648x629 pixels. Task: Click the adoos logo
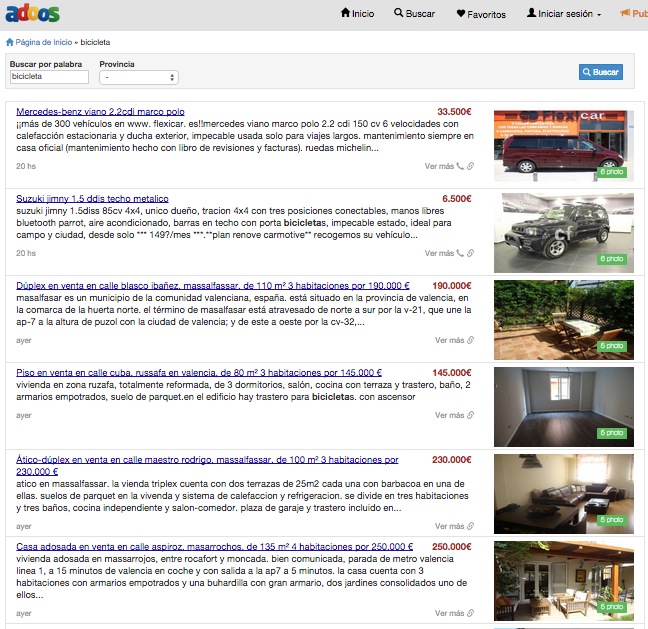(x=32, y=14)
